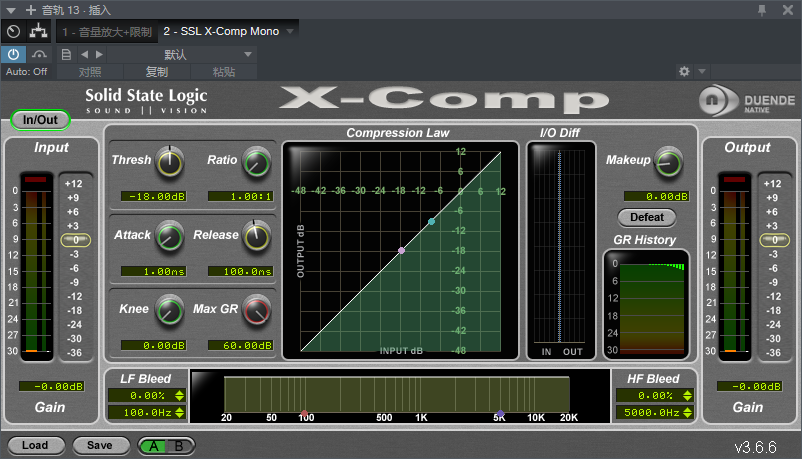Click the purple point on compression curve

[402, 251]
